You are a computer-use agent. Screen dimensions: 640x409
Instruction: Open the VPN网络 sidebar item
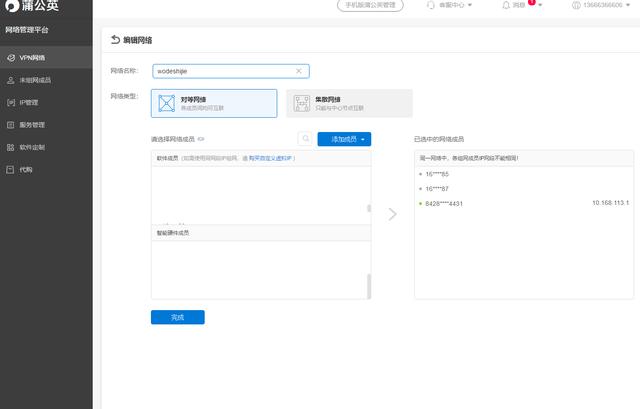46,58
